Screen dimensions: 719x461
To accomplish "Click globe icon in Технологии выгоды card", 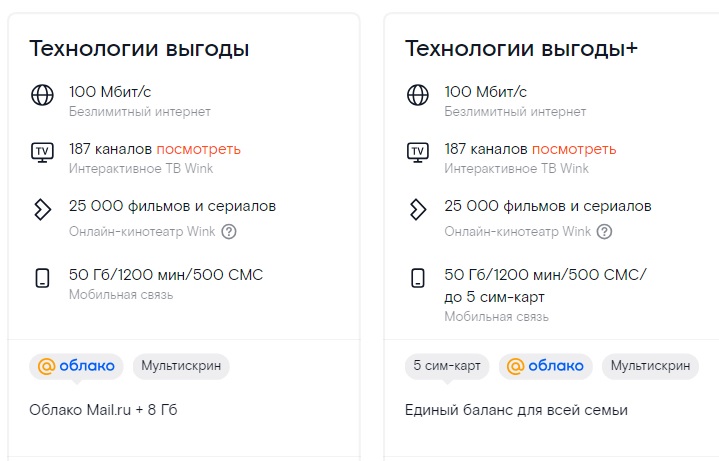I will pyautogui.click(x=42, y=95).
